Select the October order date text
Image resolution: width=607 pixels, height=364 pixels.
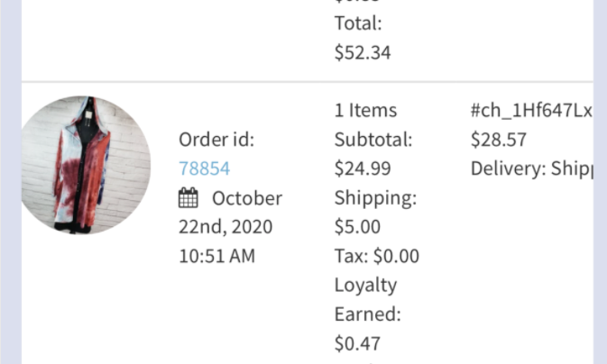point(247,198)
